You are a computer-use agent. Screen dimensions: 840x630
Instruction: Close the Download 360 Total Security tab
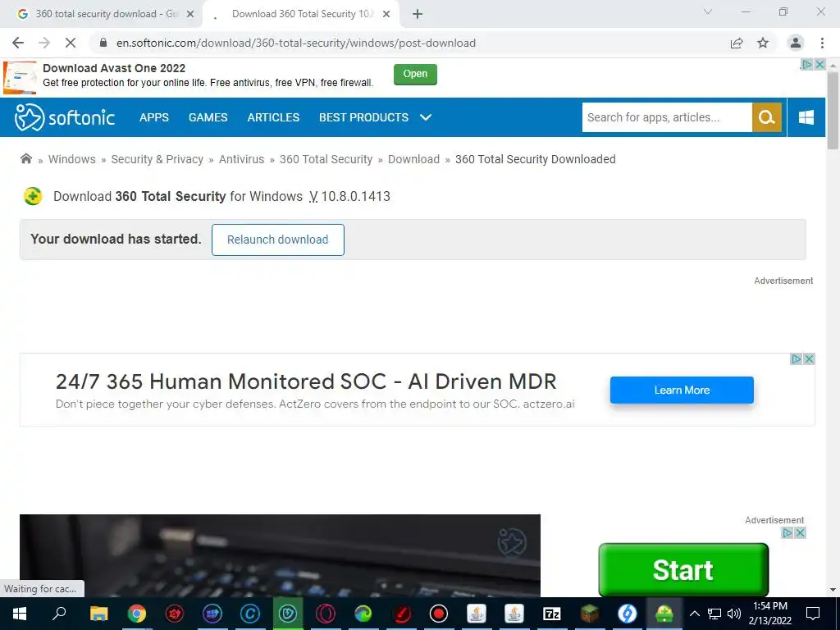click(386, 14)
